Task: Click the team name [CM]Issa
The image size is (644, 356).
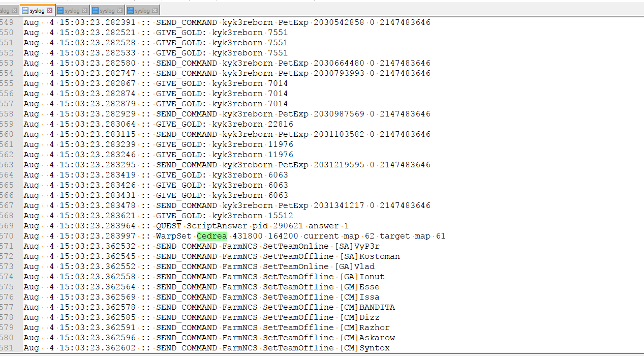Action: click(359, 297)
